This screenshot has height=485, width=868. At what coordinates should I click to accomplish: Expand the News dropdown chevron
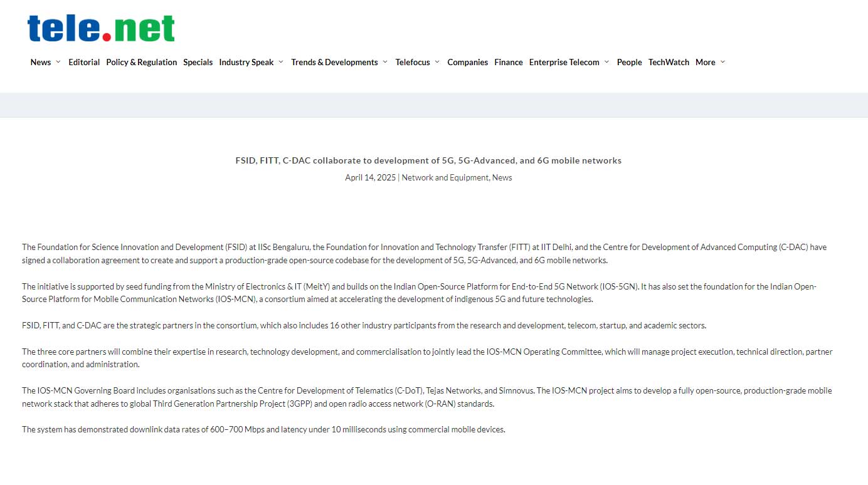(58, 62)
